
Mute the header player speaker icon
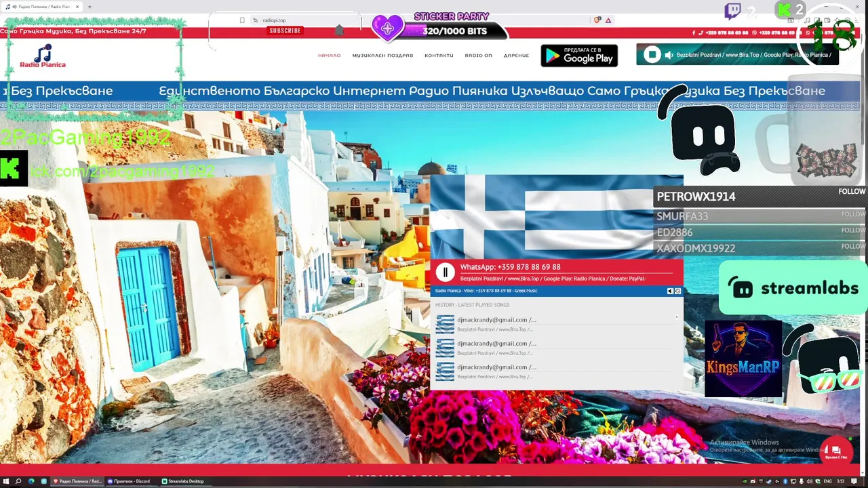pos(669,55)
